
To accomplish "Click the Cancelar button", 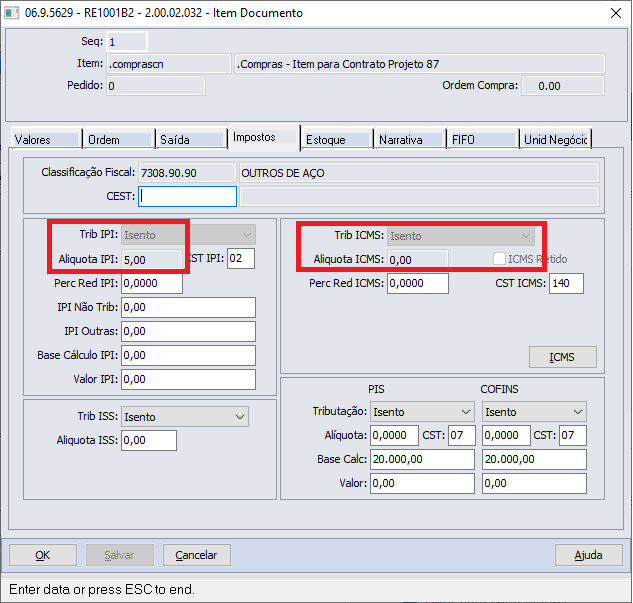I will pos(197,555).
